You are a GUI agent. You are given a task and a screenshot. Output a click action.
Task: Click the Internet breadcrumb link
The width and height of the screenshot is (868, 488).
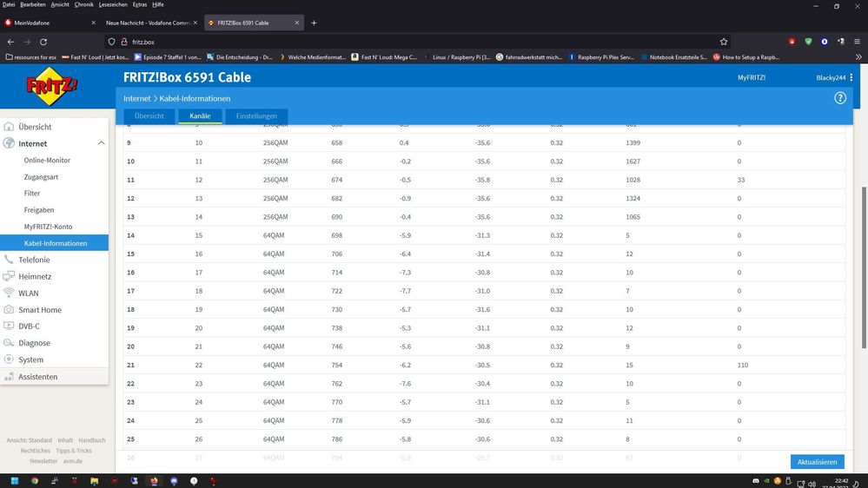136,98
